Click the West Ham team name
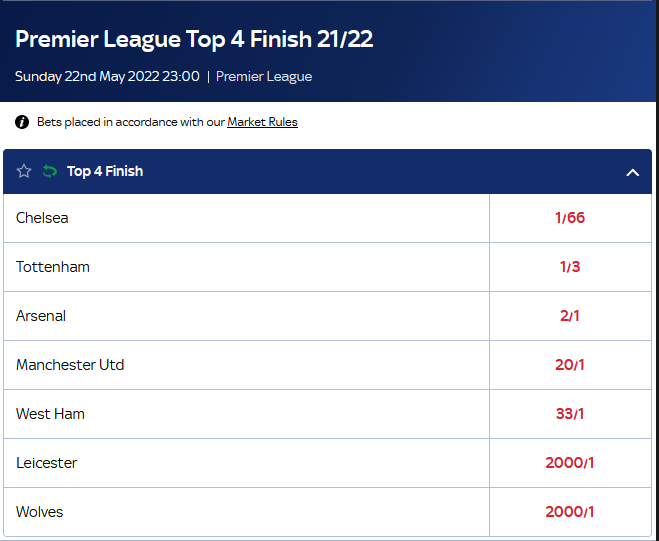The height and width of the screenshot is (541, 659). [x=50, y=414]
